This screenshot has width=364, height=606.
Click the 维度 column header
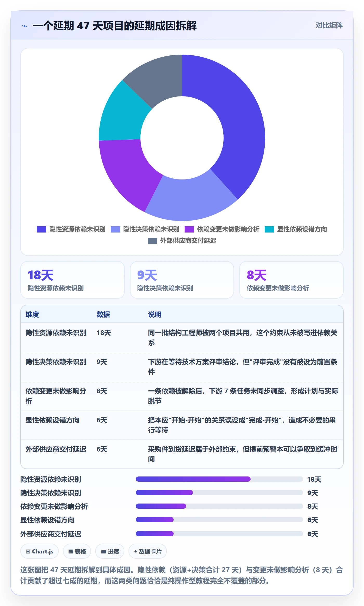click(x=32, y=314)
